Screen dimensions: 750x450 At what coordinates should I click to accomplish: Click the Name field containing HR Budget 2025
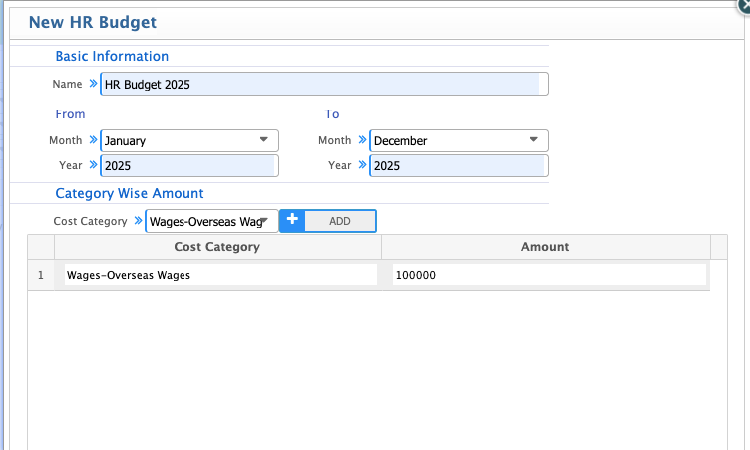coord(324,84)
